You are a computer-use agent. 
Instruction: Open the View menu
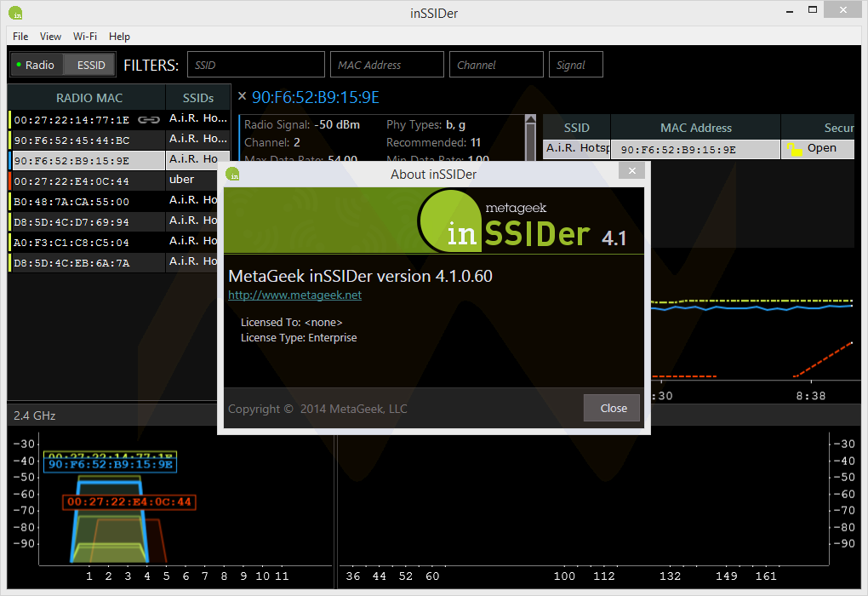(x=50, y=37)
